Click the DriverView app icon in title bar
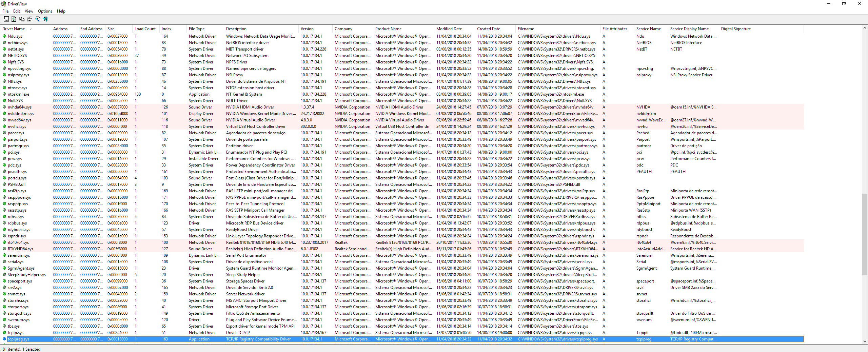 click(4, 4)
